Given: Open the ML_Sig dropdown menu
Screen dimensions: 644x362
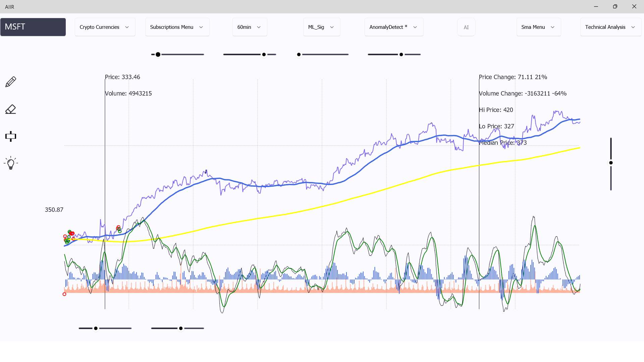Looking at the screenshot, I should point(322,27).
